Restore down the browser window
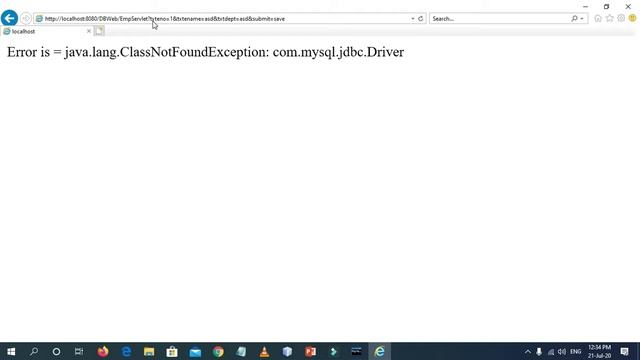The height and width of the screenshot is (360, 640). [607, 7]
